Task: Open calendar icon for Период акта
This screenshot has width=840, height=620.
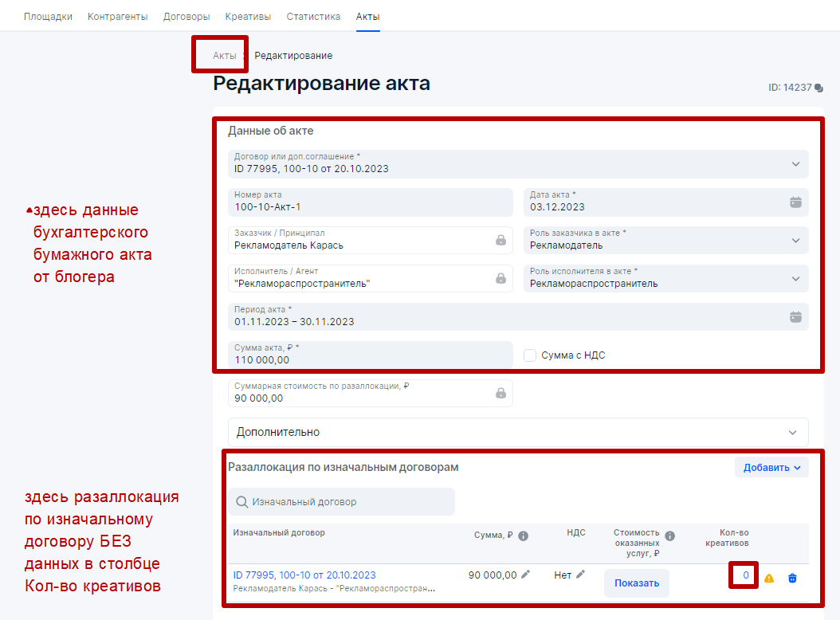Action: (795, 316)
